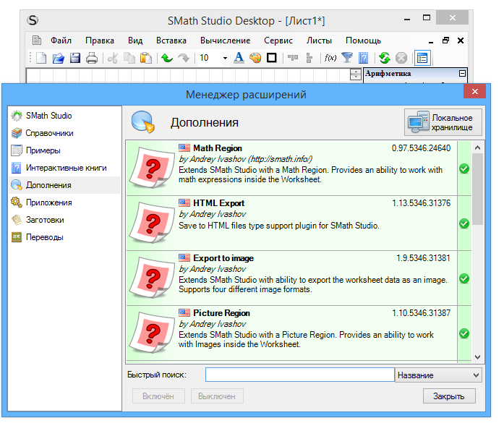Open text color with the blue A icon

[239, 58]
